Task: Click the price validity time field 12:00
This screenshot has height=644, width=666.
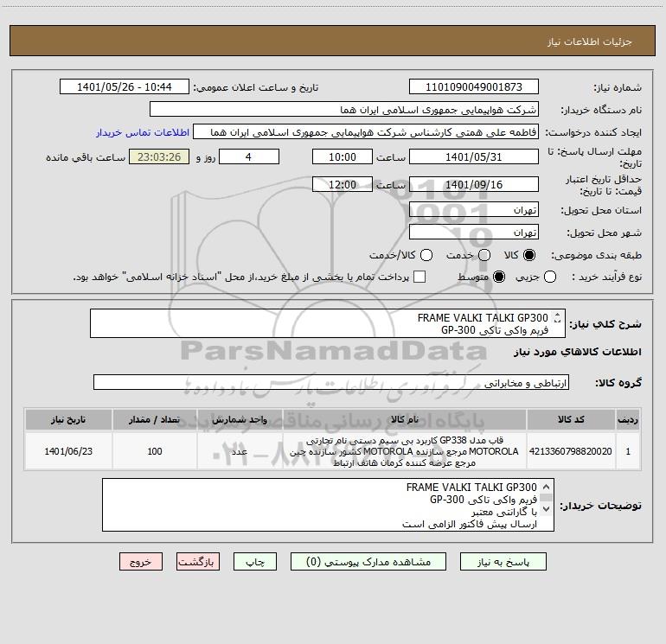Action: 343,184
